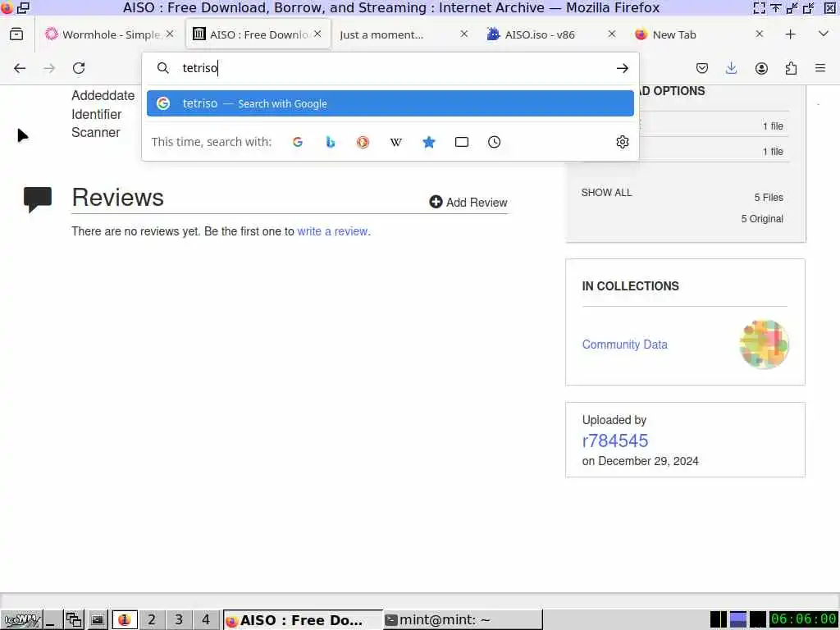The width and height of the screenshot is (840, 630).
Task: Launch the terminal icon in the taskbar
Action: click(x=97, y=620)
